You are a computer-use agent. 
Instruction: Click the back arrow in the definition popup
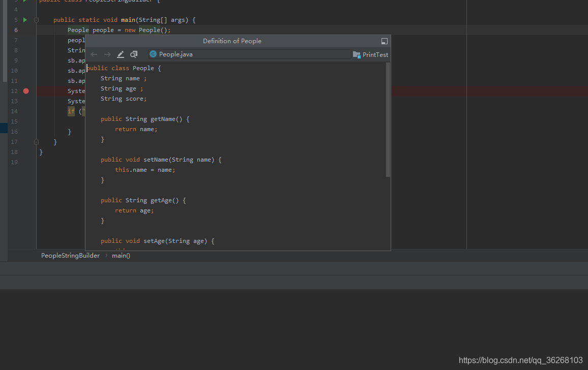coord(94,54)
